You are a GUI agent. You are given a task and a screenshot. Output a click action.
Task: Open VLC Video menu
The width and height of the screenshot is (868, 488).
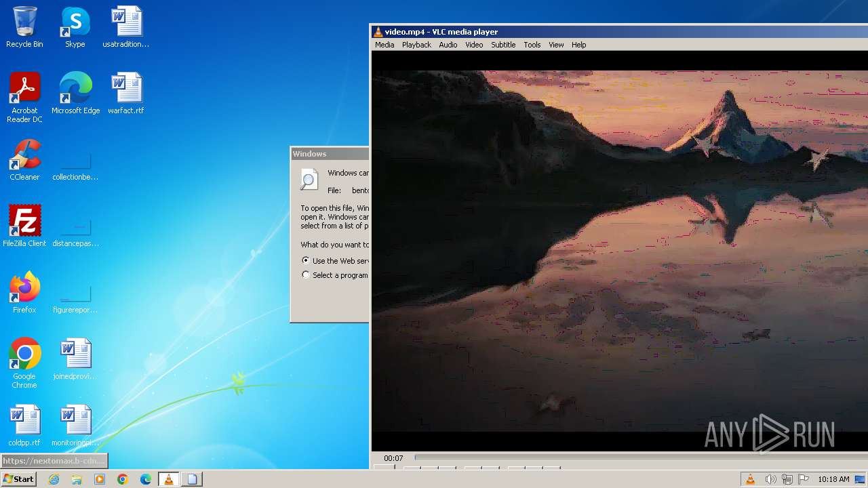[474, 45]
